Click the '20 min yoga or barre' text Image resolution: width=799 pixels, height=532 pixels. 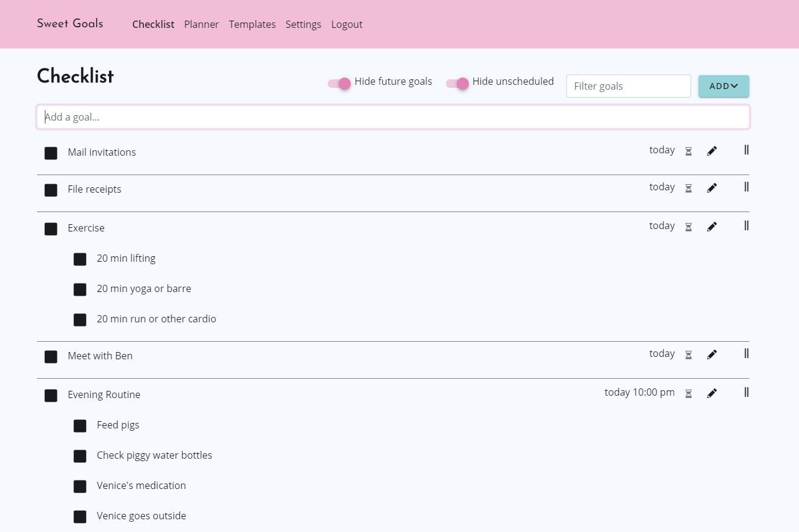[144, 288]
